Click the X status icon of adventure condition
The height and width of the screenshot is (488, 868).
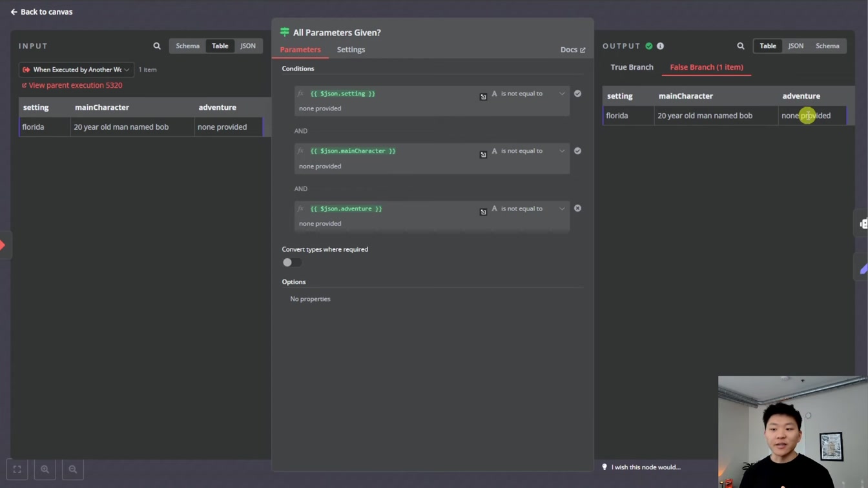pos(577,208)
